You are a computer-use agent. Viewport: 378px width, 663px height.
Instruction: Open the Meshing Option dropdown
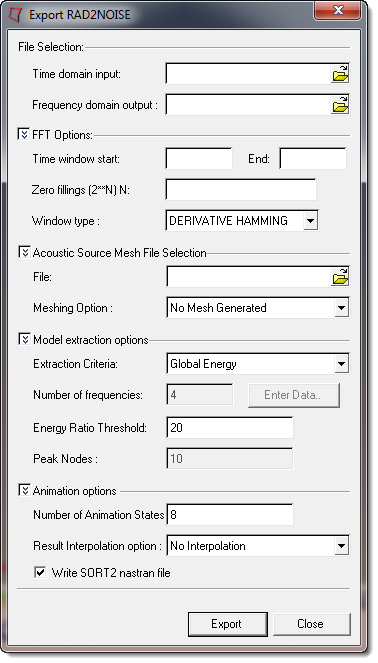tap(342, 308)
